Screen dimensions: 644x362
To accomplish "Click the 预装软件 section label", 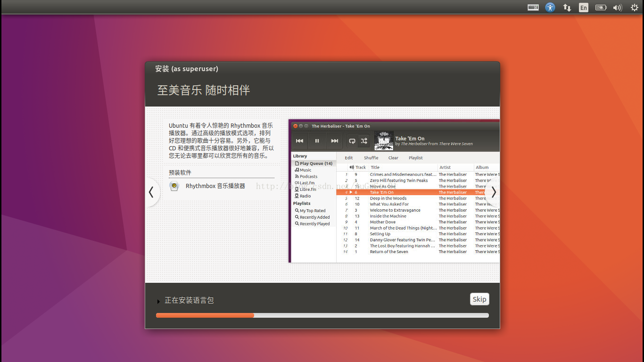I will coord(180,173).
